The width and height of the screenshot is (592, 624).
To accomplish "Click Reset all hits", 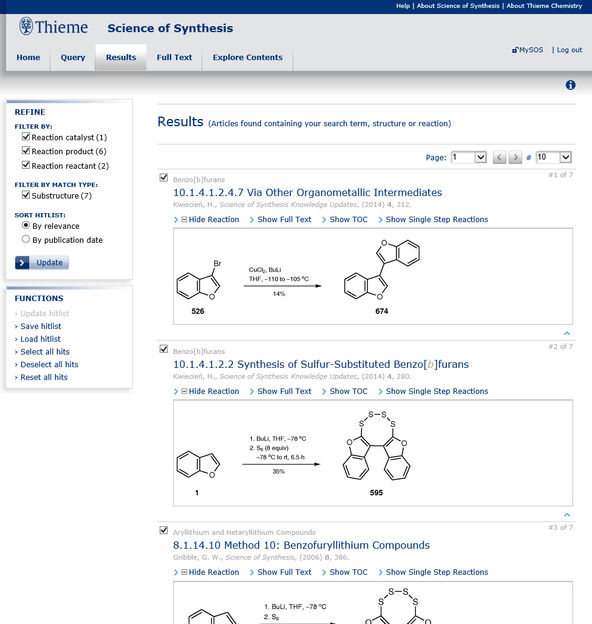I will (x=44, y=377).
